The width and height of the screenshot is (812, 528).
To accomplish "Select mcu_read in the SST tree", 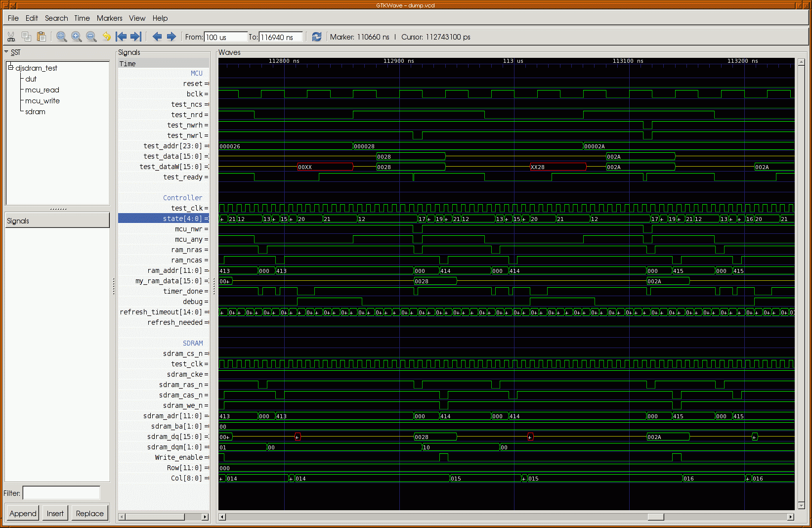I will [x=42, y=90].
